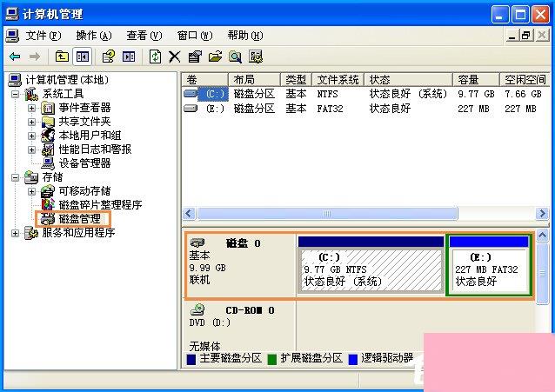Screen dimensions: 555x392
Task: Click the Refresh toolbar icon
Action: point(155,56)
